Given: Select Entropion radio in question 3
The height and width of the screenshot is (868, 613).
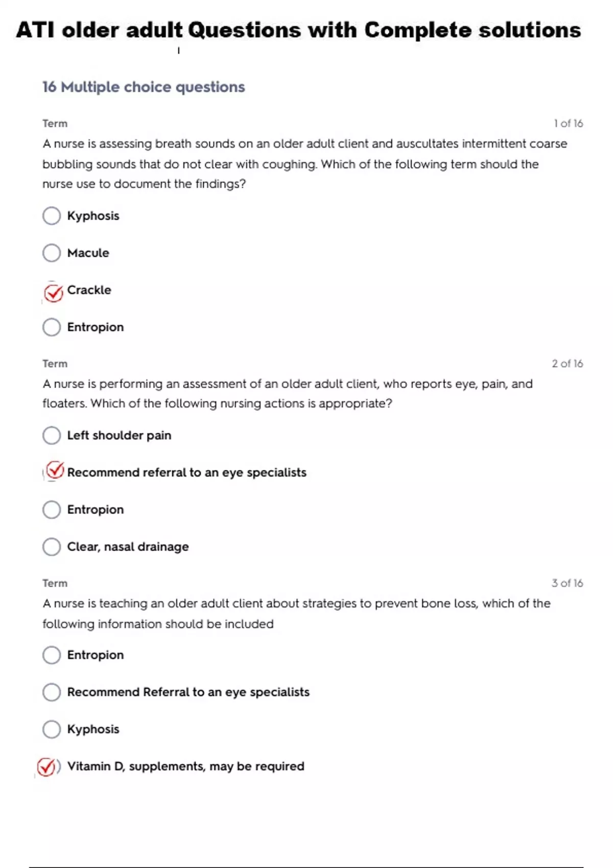Looking at the screenshot, I should 52,655.
